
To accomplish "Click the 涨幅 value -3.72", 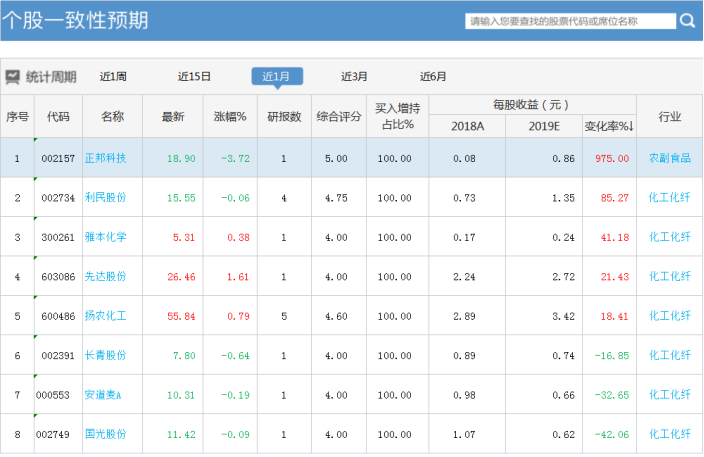I will point(235,158).
